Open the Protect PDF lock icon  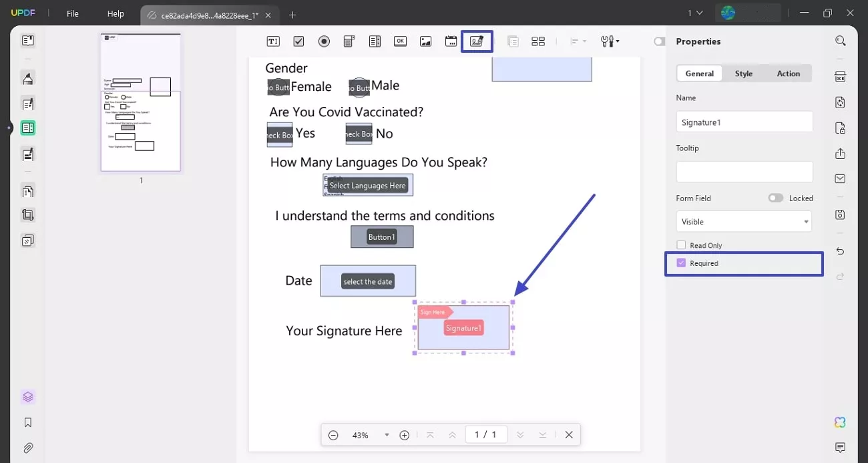(x=840, y=128)
